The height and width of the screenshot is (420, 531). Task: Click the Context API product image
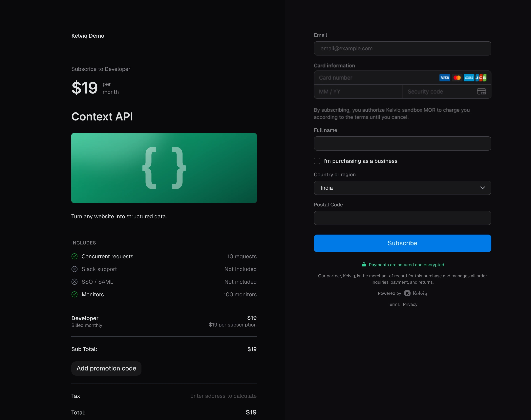164,168
